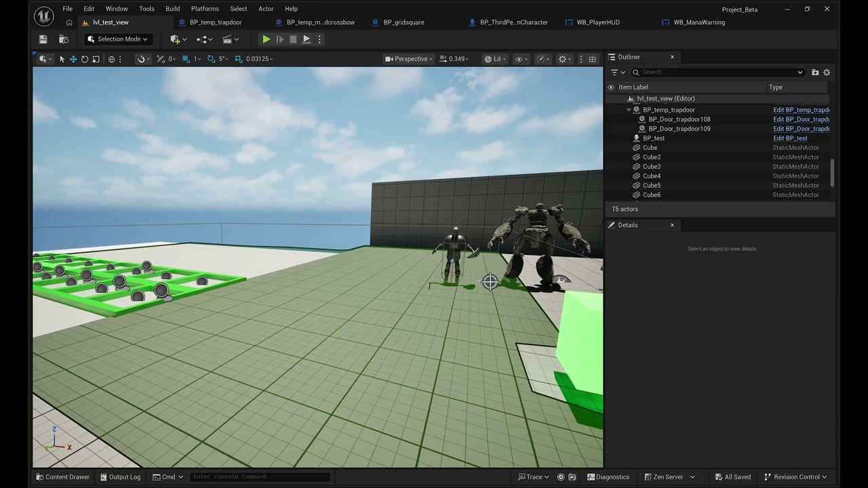Open the Show flags eye dropdown
Viewport: 868px width, 488px height.
[x=521, y=59]
